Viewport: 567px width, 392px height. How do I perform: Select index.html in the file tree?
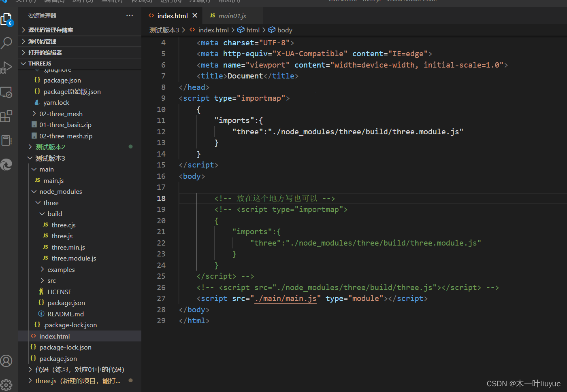point(80,336)
